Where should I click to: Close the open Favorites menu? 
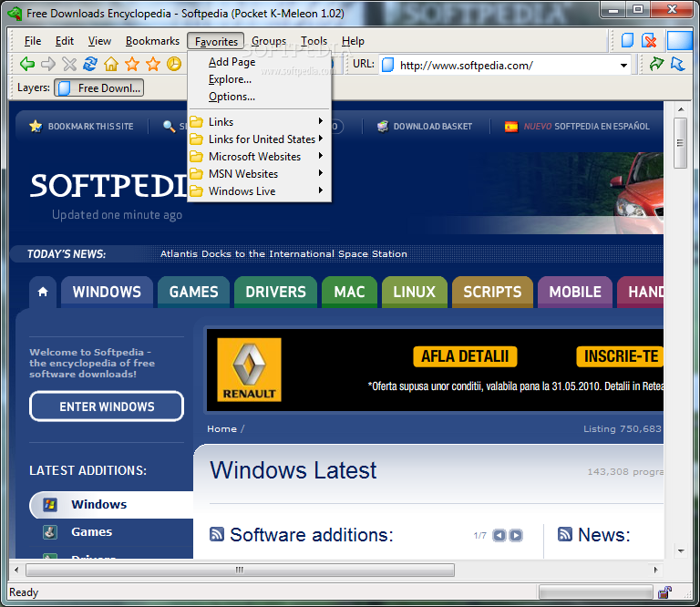[216, 41]
